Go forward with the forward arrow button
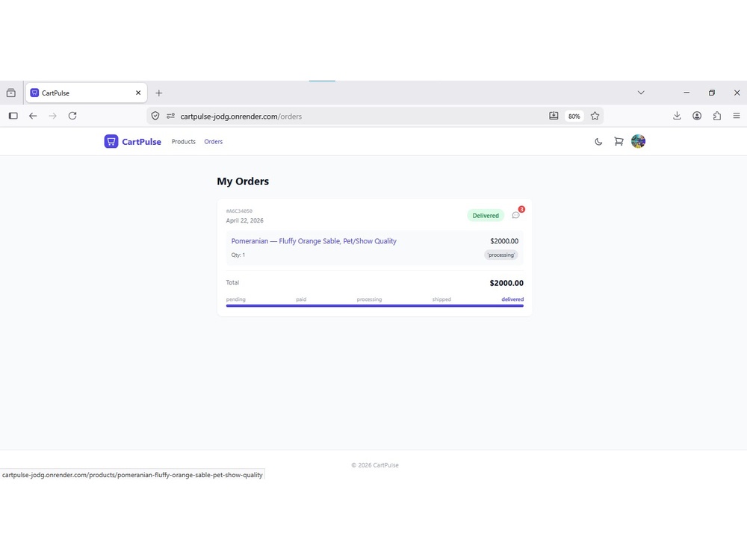Image resolution: width=747 pixels, height=560 pixels. (x=52, y=116)
